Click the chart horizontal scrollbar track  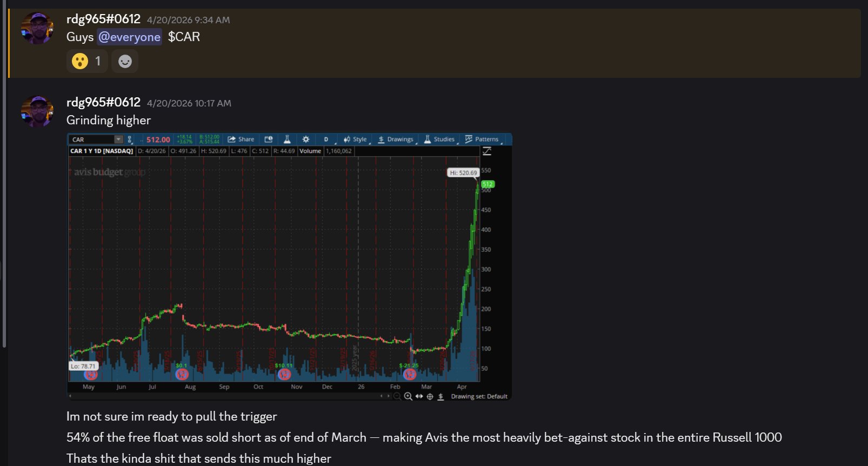227,396
